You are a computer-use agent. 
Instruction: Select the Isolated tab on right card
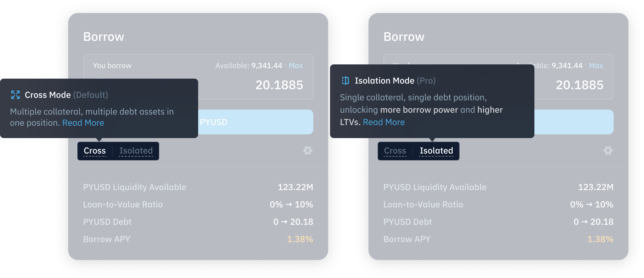pos(436,151)
